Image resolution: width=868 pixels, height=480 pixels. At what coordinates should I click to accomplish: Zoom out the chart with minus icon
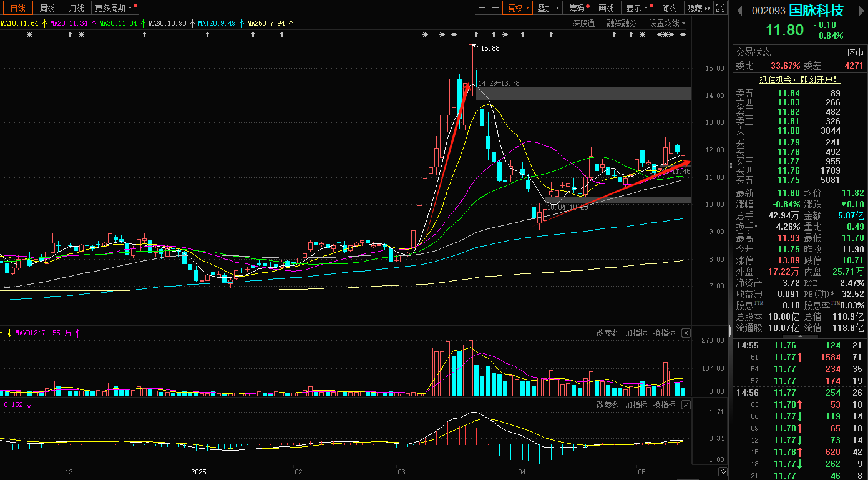(495, 8)
